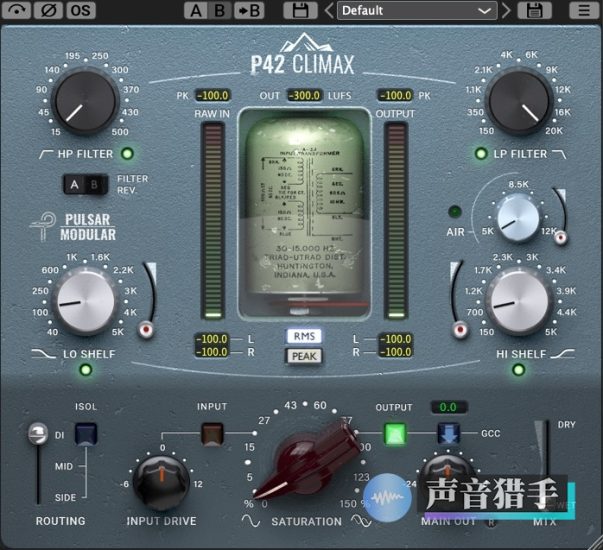Click the routing slider handle
Viewport: 603px width, 550px height.
[x=38, y=433]
